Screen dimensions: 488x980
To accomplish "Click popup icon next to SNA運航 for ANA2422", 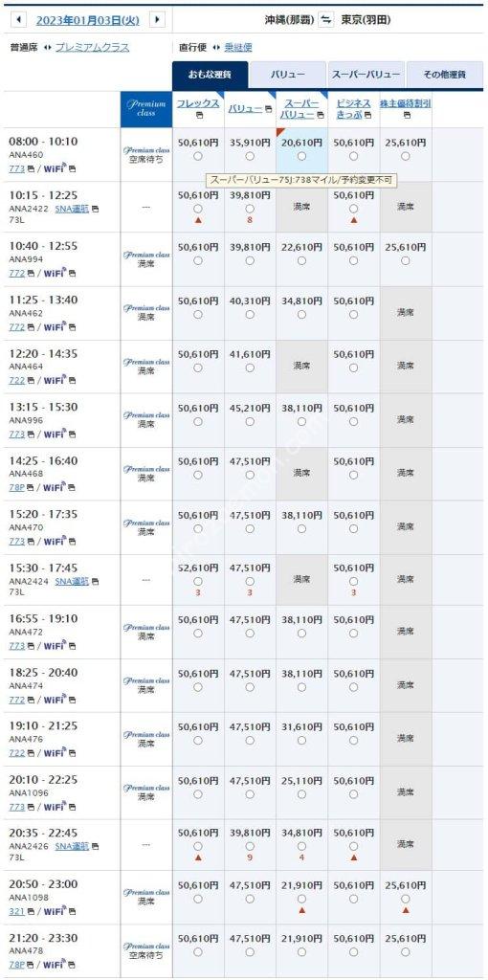I will (96, 209).
